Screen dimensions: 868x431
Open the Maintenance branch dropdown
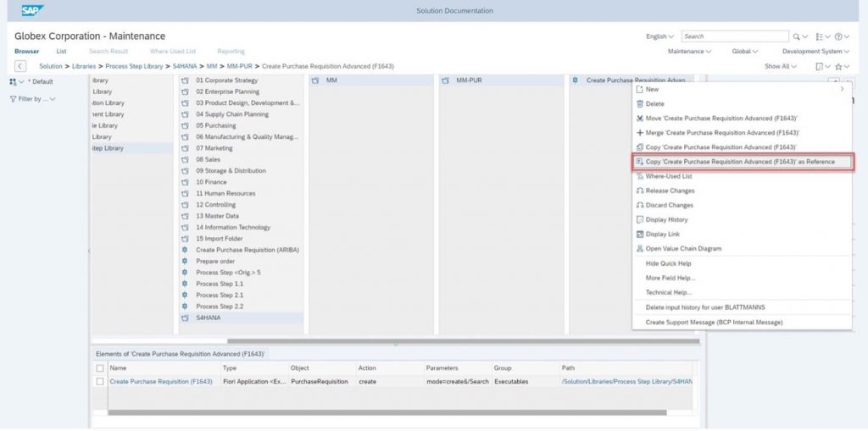[689, 52]
